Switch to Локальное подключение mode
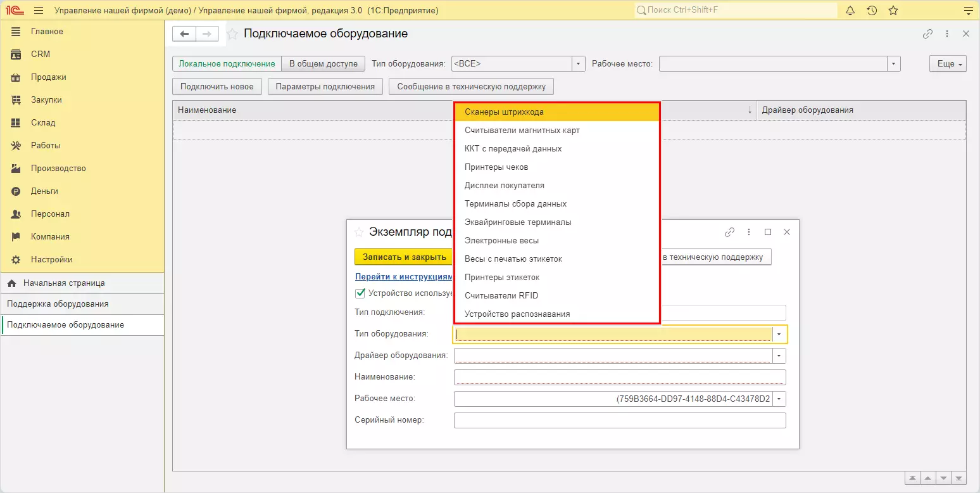The width and height of the screenshot is (980, 493). coord(227,63)
